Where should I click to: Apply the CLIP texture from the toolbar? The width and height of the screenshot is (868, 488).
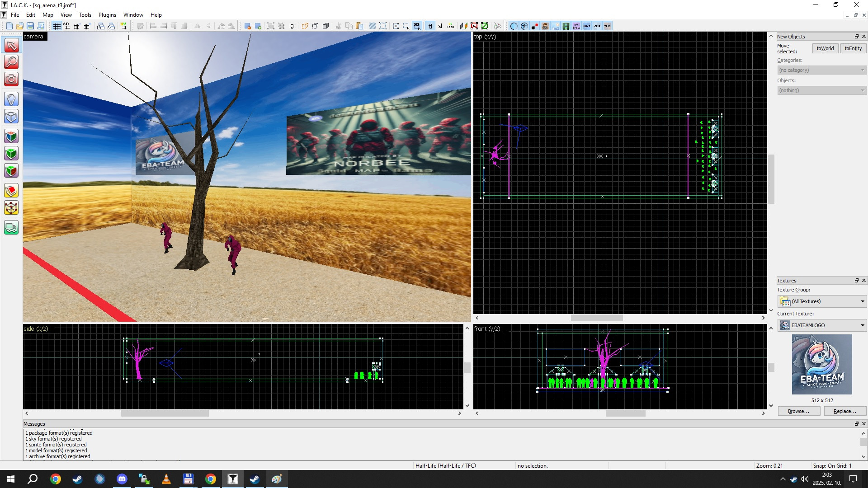point(598,26)
